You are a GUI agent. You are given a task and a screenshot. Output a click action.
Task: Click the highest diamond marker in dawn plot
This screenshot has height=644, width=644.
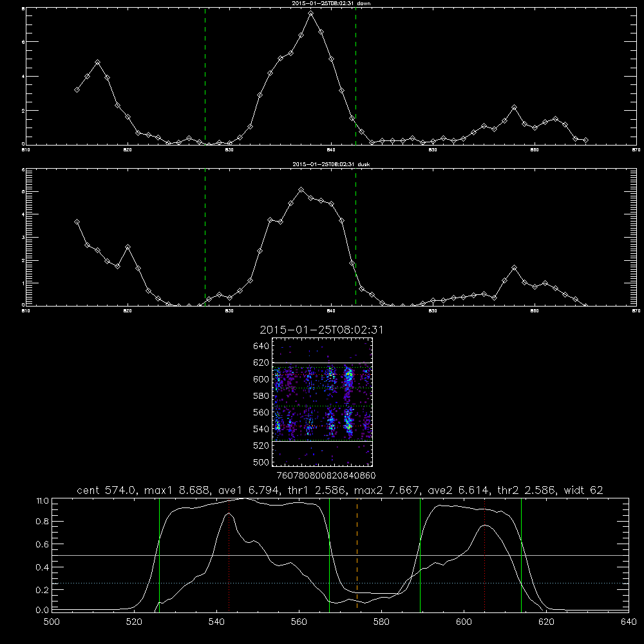311,13
